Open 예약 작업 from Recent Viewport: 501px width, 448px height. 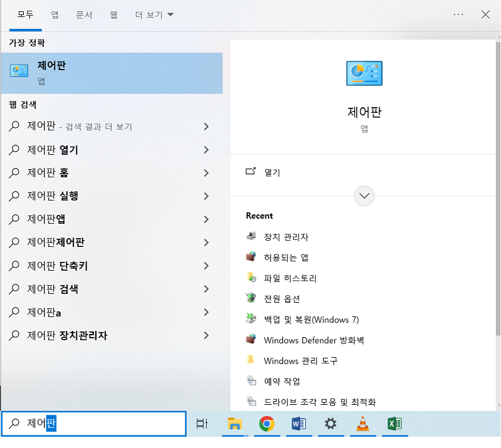point(282,381)
